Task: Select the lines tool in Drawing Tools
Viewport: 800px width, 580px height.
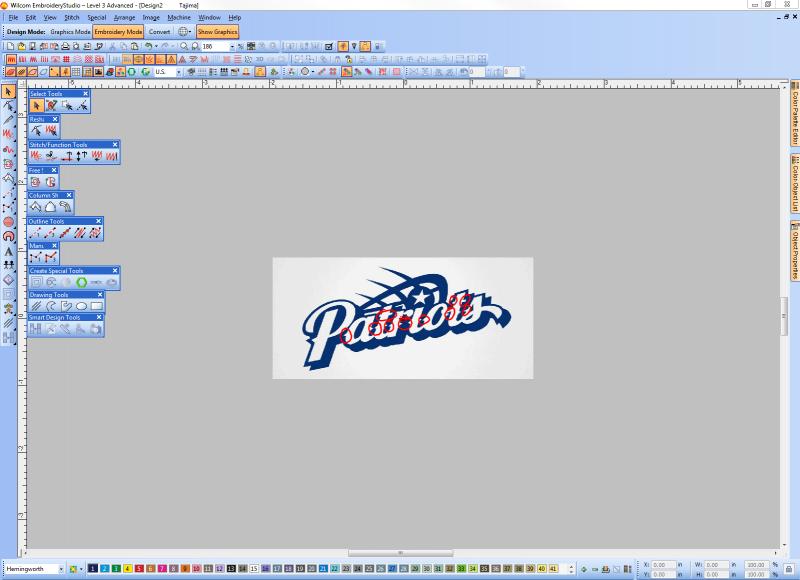Action: 36,306
